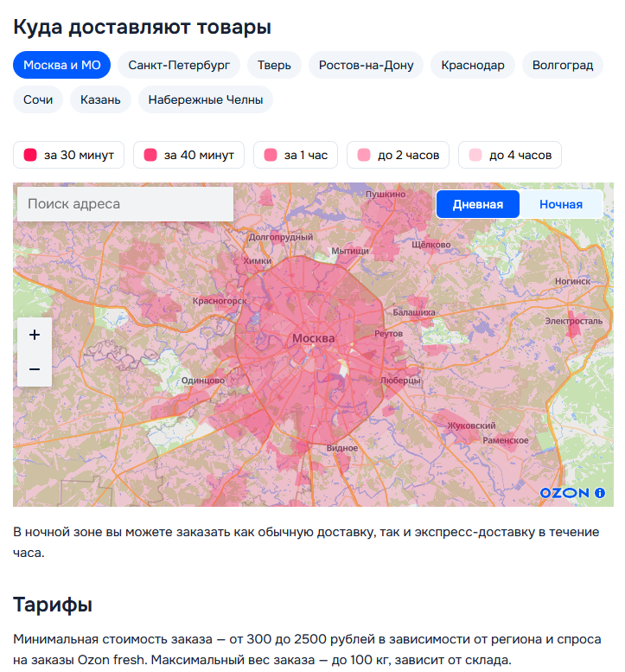This screenshot has height=672, width=625.
Task: Choose the Тверь city tab
Action: tap(274, 65)
